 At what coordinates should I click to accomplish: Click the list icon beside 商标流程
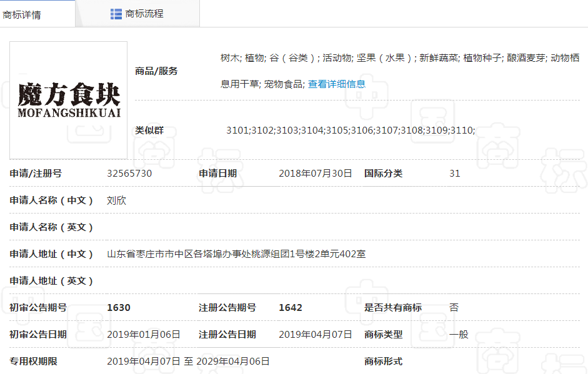point(116,14)
